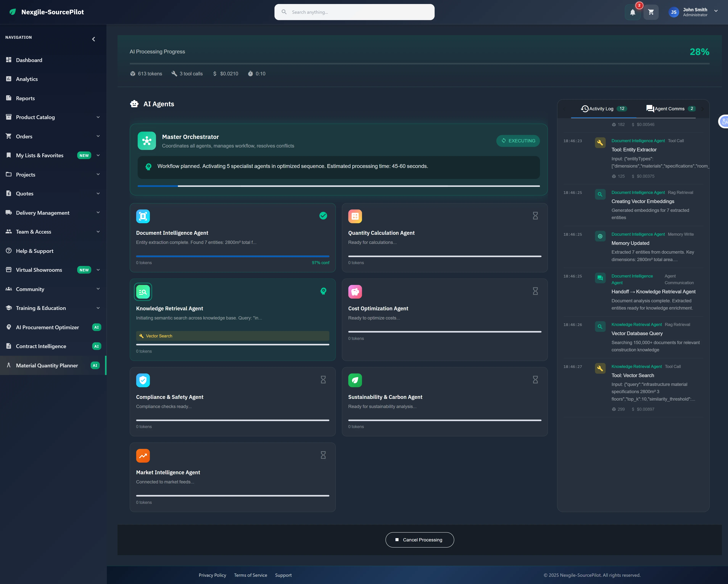The image size is (728, 584).
Task: Click the Cost Optimization Agent icon
Action: [x=355, y=291]
